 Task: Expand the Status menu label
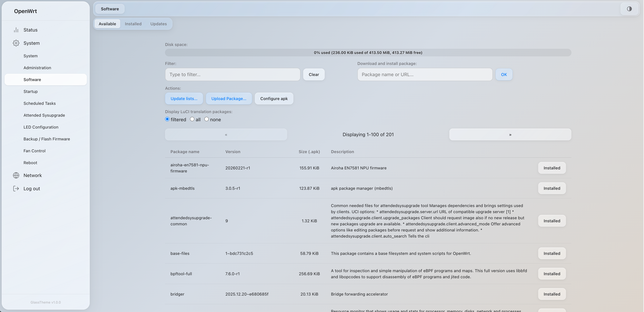[30, 30]
